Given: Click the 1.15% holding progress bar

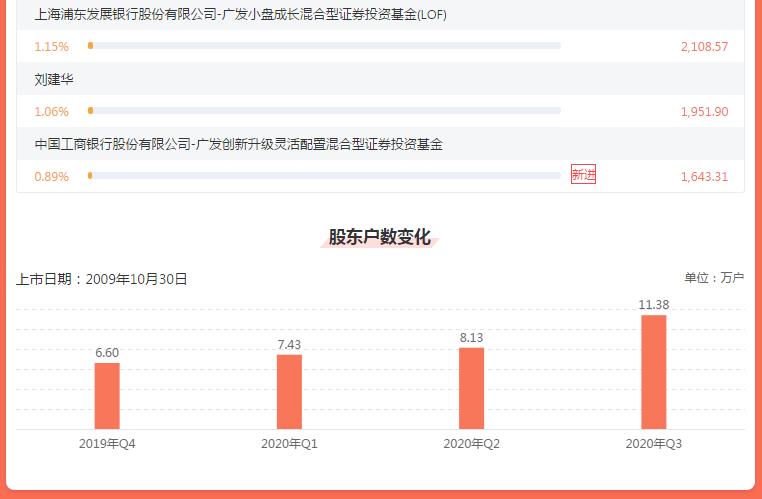Looking at the screenshot, I should (325, 46).
